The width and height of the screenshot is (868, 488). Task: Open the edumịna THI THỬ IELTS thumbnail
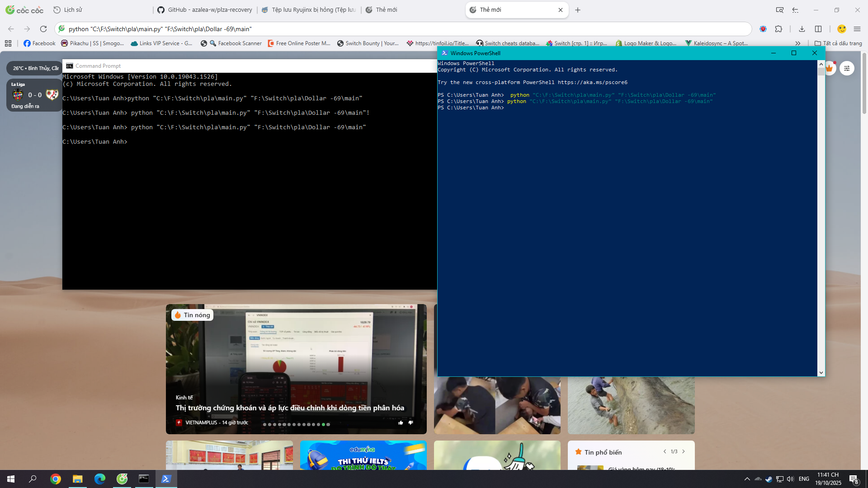[363, 455]
